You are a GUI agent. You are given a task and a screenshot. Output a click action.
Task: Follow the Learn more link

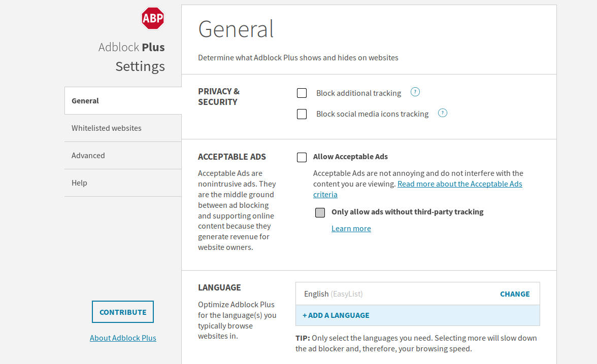point(351,229)
